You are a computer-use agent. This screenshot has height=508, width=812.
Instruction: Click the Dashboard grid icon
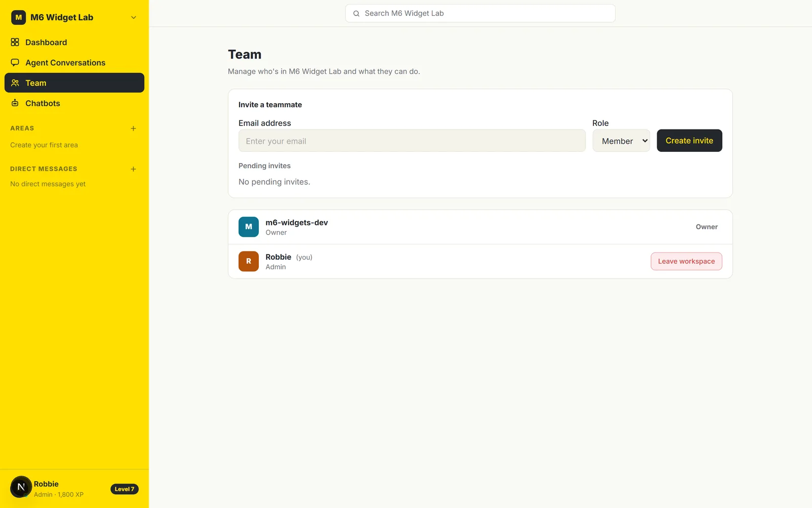point(15,42)
